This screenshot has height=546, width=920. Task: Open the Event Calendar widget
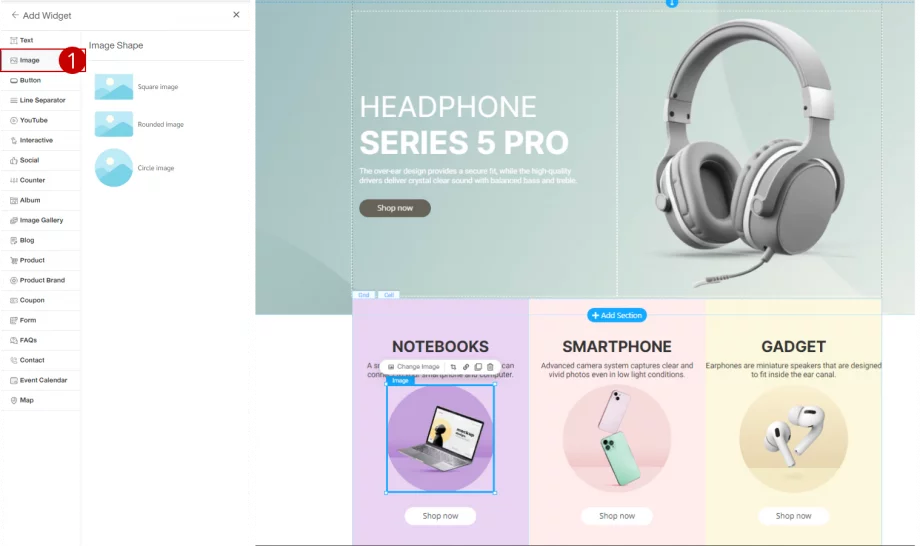point(40,381)
